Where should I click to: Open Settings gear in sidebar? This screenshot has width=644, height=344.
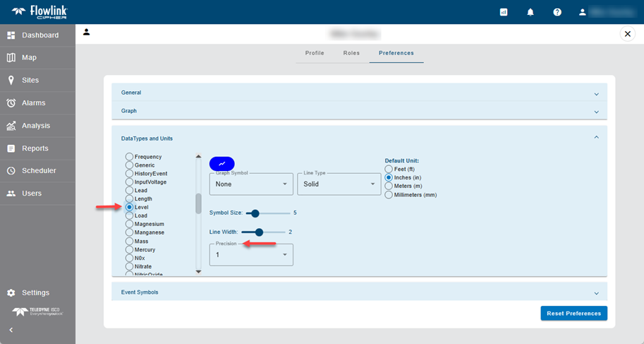click(11, 292)
